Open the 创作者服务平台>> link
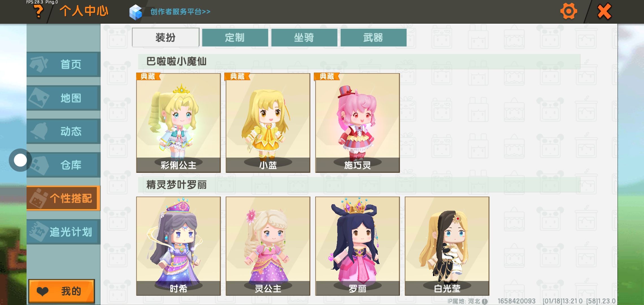644x305 pixels. 180,12
